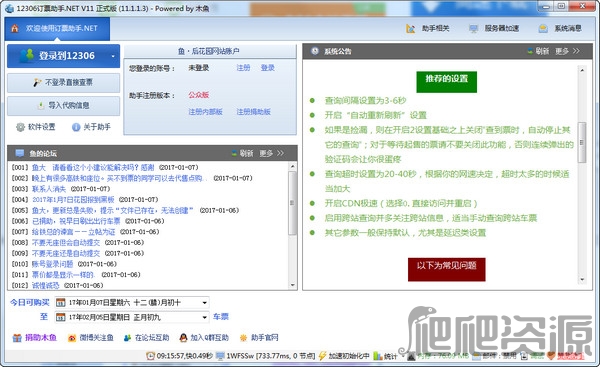This screenshot has width=600, height=367.
Task: Open forum post [005] 更新总是失败
Action: coord(113,210)
